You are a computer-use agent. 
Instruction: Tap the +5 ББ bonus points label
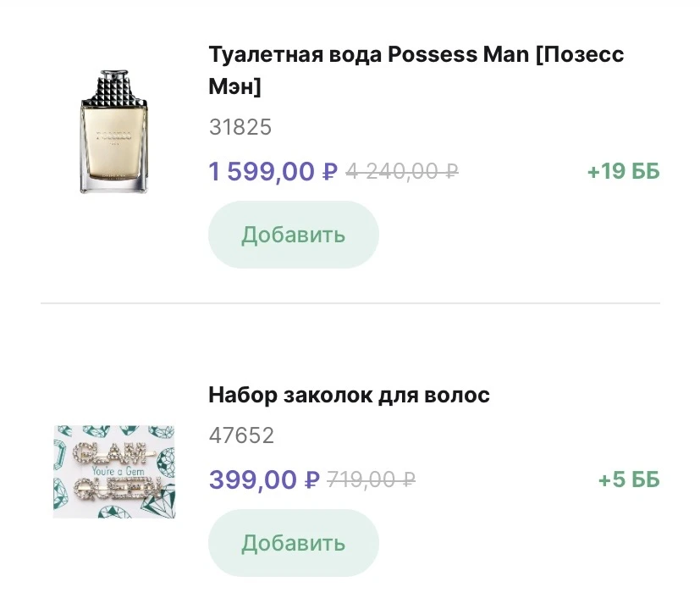[628, 480]
